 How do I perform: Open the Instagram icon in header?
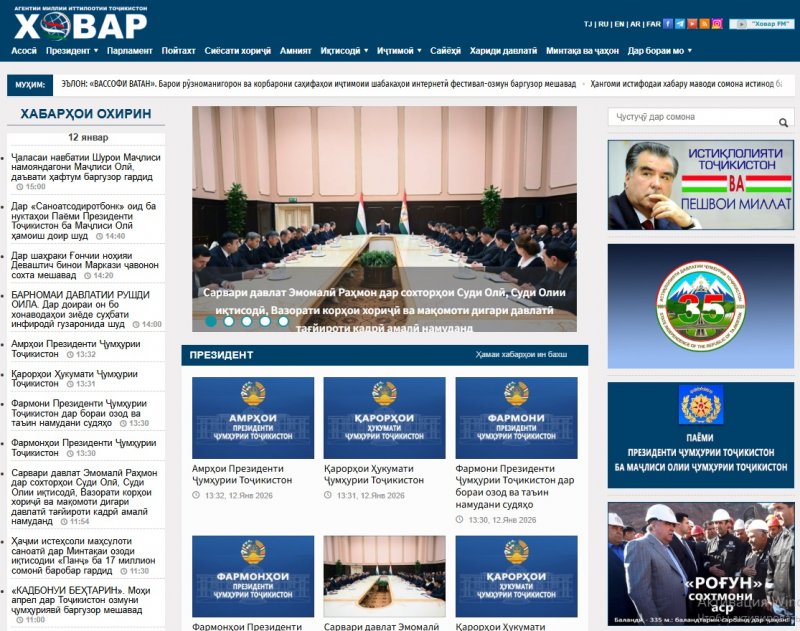pos(717,23)
